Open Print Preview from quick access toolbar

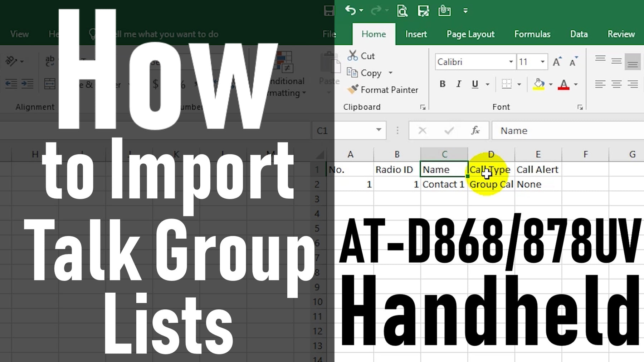coord(402,11)
